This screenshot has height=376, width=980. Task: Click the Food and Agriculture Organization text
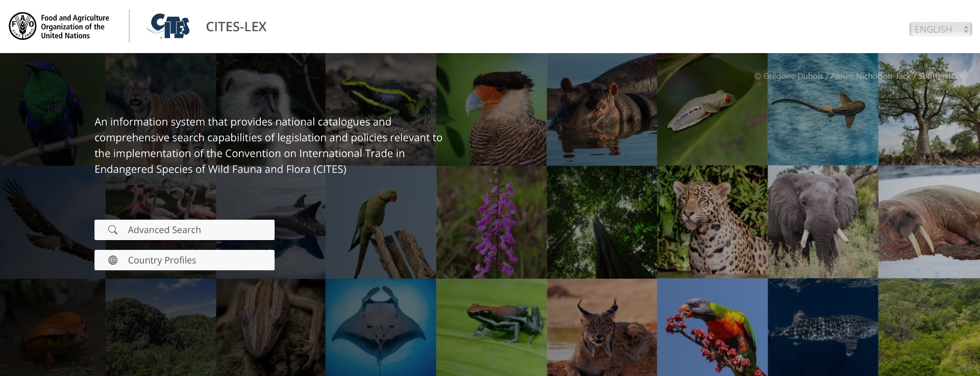click(75, 27)
